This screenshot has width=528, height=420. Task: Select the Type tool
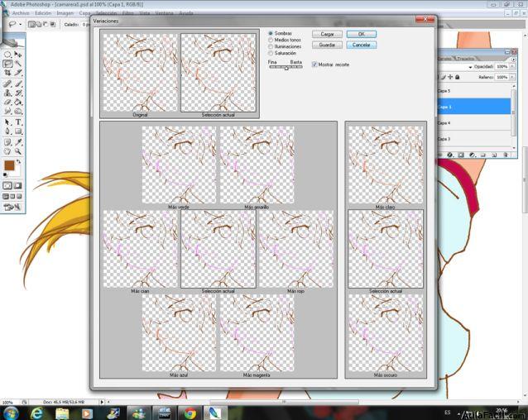coord(18,122)
